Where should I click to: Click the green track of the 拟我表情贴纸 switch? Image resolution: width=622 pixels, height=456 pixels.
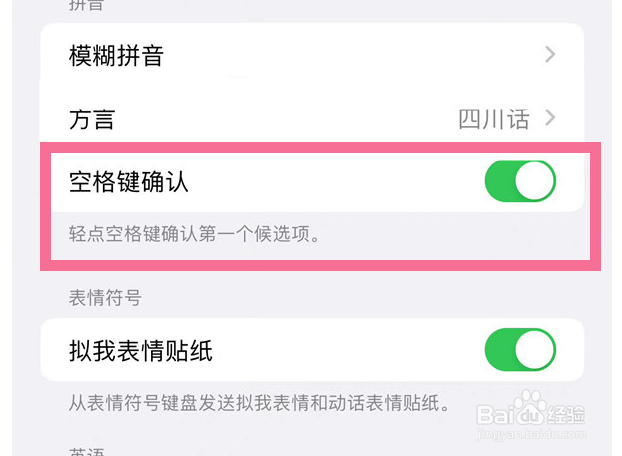(500, 349)
